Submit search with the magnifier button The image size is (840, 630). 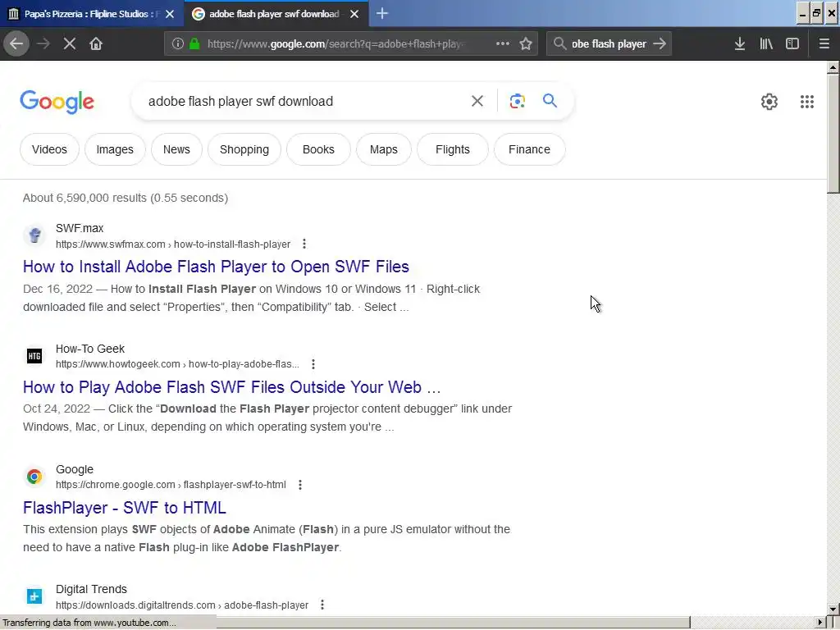coord(550,101)
